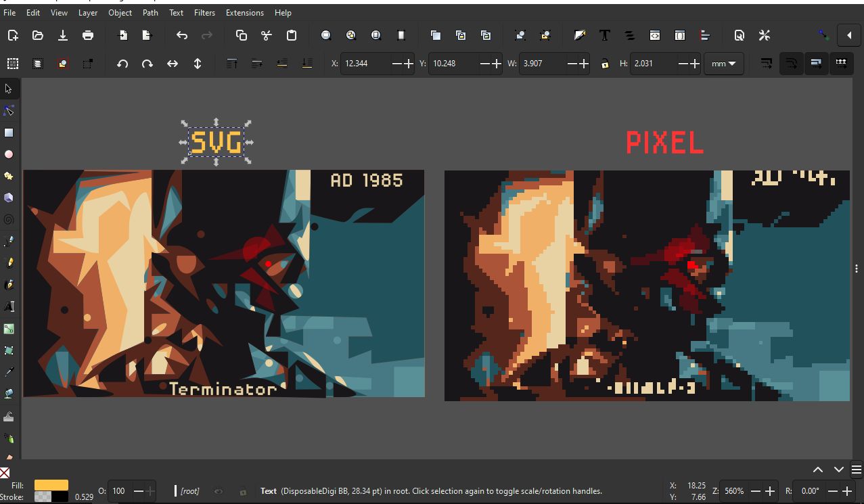Viewport: 864px width, 504px height.
Task: Open Text and Font dialog icon
Action: pyautogui.click(x=604, y=35)
